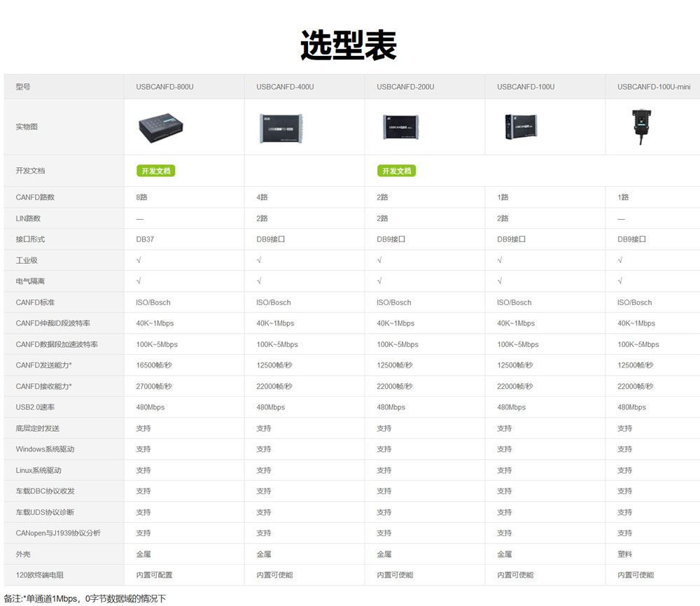Select the USBCANFD-400U column header
This screenshot has width=700, height=606.
tap(285, 87)
